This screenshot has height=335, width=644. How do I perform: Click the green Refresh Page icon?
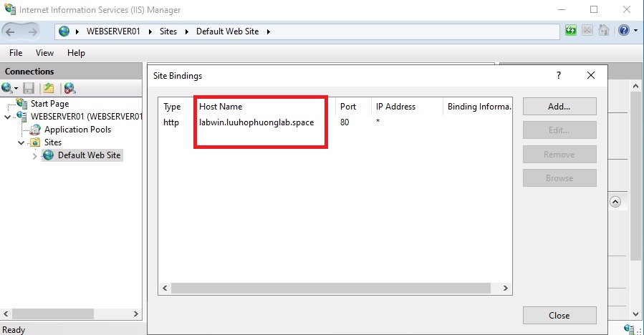571,31
